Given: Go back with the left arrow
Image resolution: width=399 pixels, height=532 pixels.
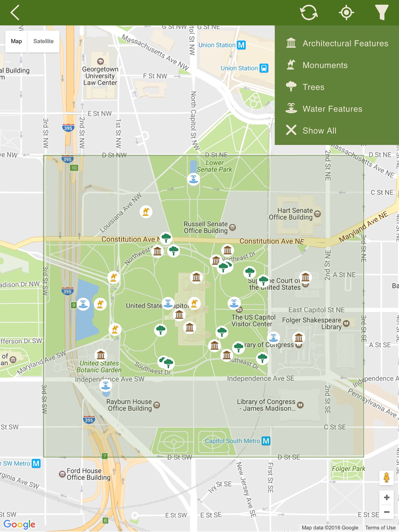Looking at the screenshot, I should (x=15, y=12).
